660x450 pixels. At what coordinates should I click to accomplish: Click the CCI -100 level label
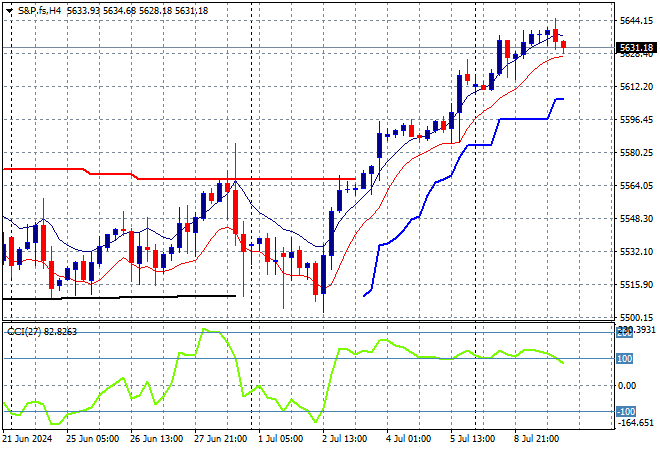[x=626, y=411]
